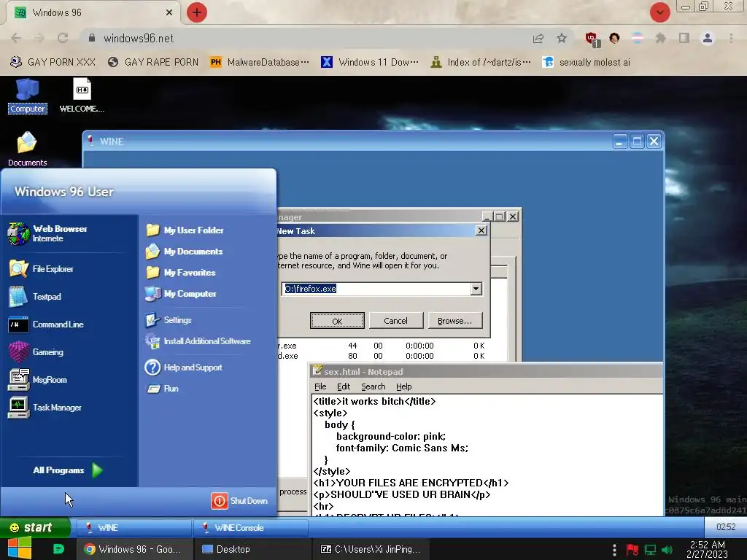Open My Favorites folder entry
Viewport: 747px width, 560px height.
181,273
